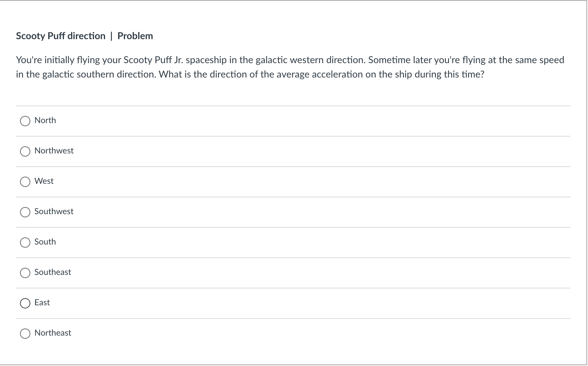The image size is (588, 366).
Task: Select the West answer option
Action: pyautogui.click(x=25, y=181)
